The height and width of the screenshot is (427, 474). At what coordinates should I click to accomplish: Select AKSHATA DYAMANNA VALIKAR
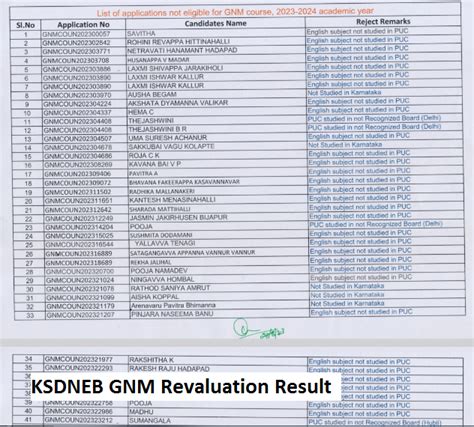pos(178,103)
